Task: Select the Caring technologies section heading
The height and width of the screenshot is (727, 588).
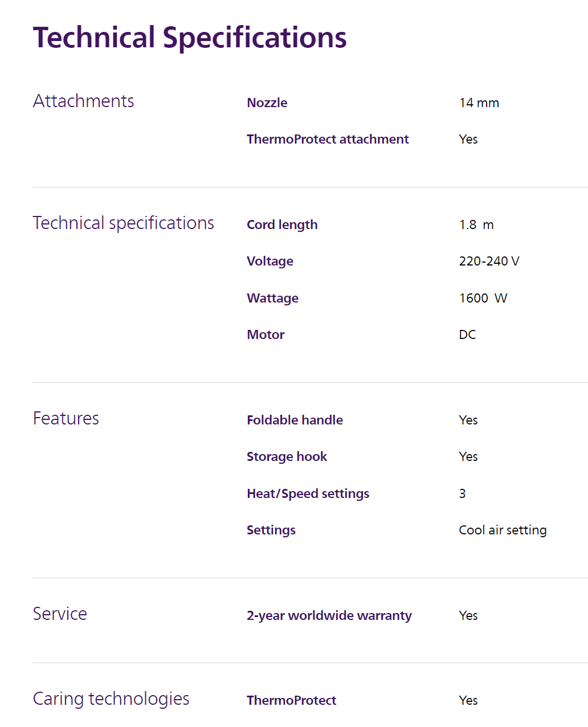Action: click(111, 699)
